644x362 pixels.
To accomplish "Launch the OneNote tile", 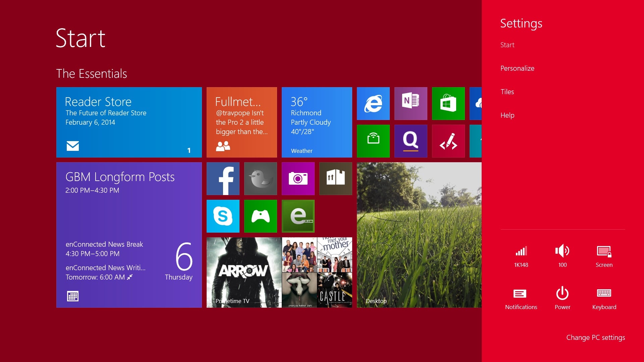I will [411, 104].
